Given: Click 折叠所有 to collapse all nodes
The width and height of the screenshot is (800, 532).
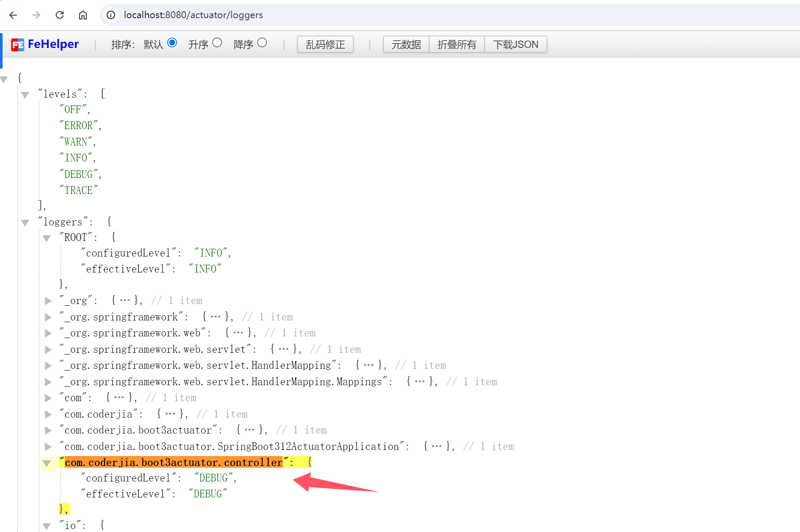Looking at the screenshot, I should [x=457, y=44].
